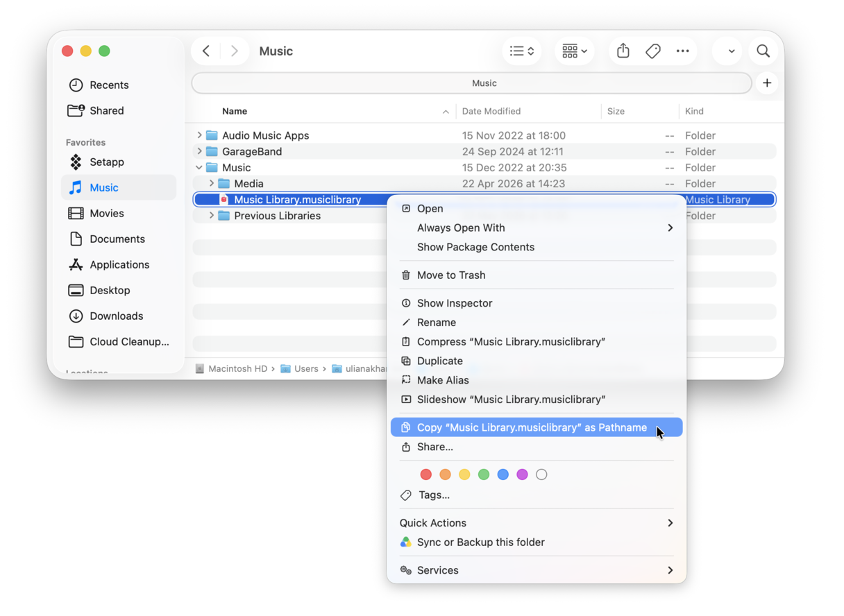Select the Media folder name
Viewport: 844px width, 616px height.
248,183
